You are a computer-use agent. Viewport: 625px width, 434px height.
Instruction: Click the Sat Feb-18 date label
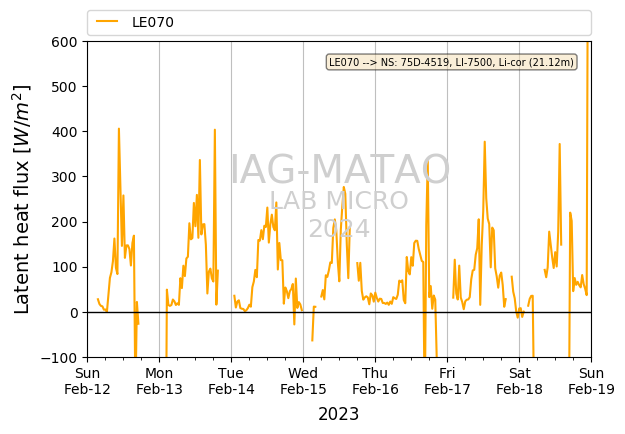[519, 381]
